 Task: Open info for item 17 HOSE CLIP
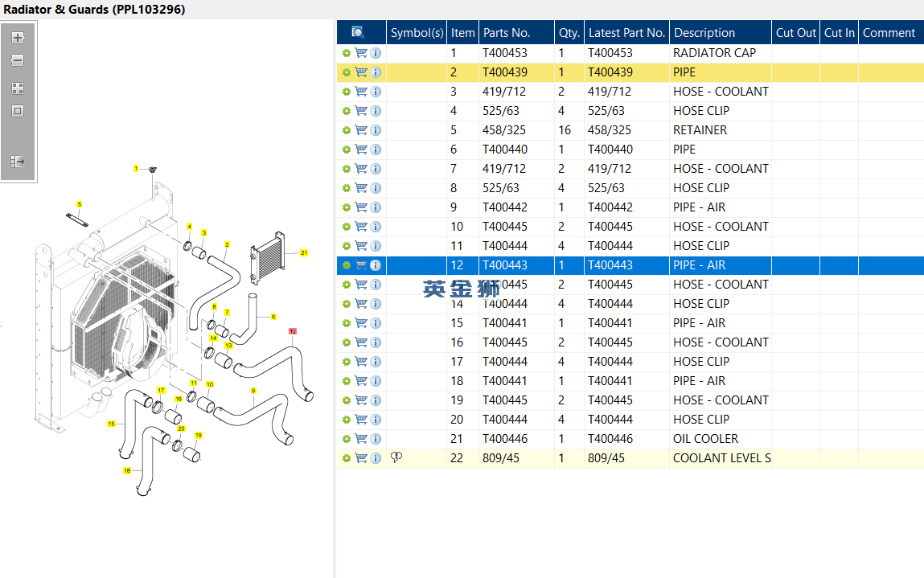click(x=376, y=362)
